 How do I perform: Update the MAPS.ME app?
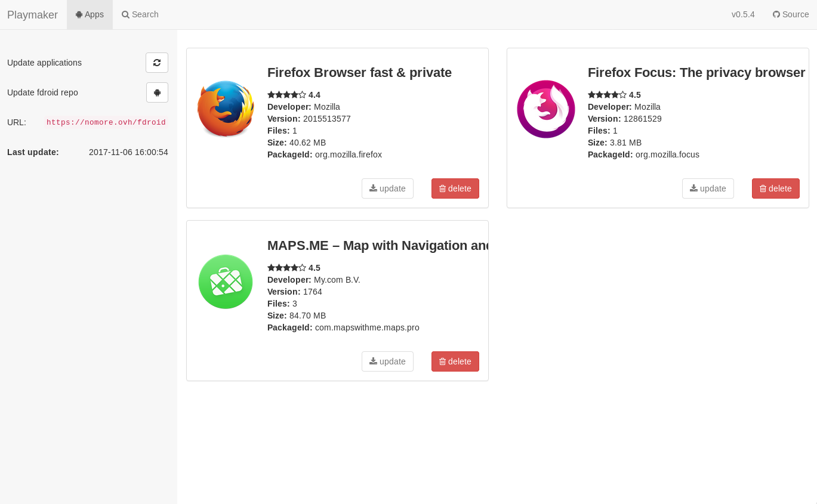pos(387,361)
